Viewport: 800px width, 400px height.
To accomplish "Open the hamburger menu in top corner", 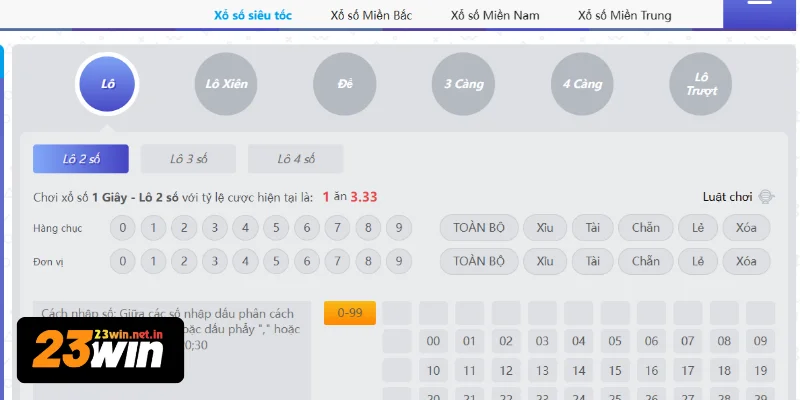I will pos(761,14).
